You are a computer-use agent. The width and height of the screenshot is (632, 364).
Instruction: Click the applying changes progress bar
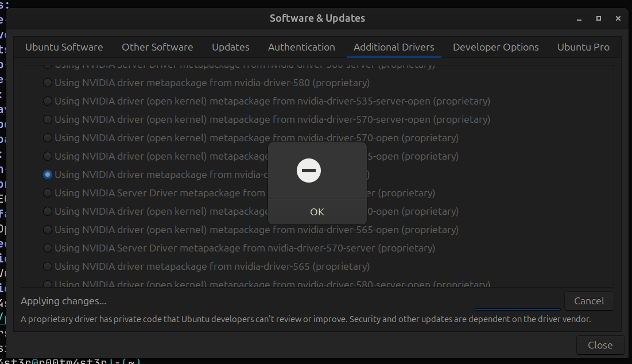tap(517, 309)
